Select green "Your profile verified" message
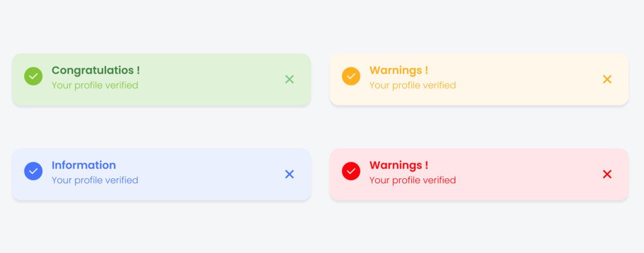 (95, 85)
